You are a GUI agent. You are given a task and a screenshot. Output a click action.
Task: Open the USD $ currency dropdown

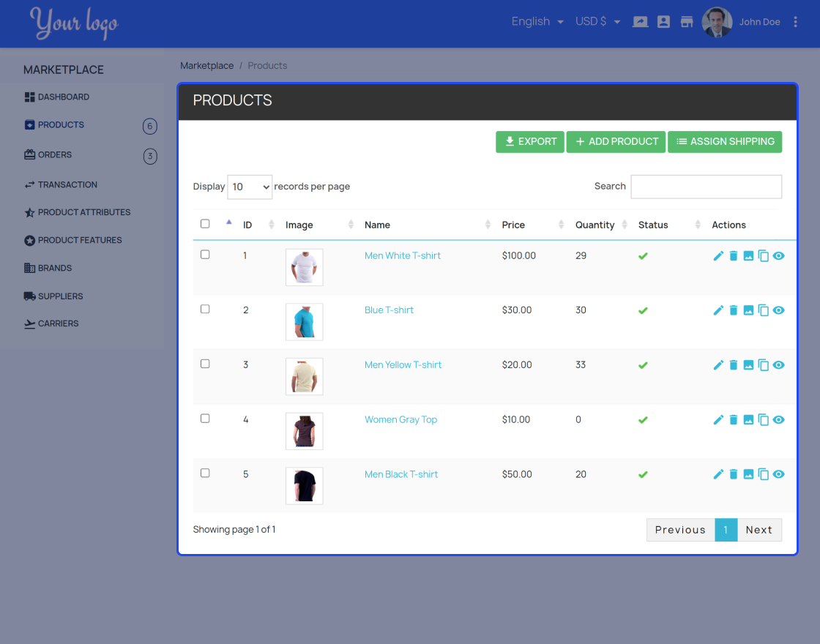click(x=597, y=22)
